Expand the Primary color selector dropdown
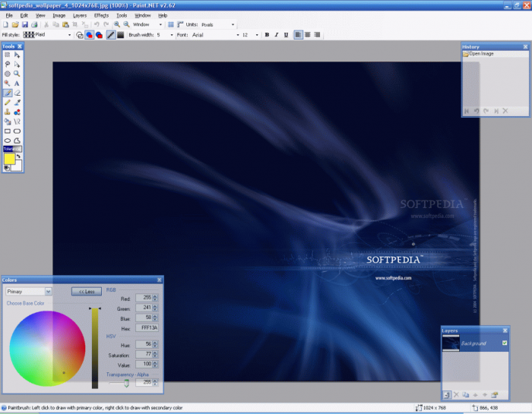532x414 pixels. pos(48,291)
